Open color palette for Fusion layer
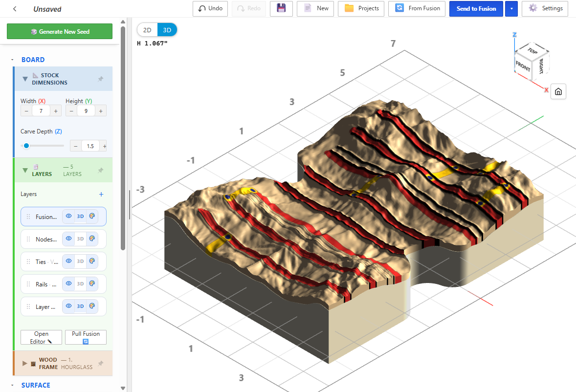This screenshot has height=392, width=576. click(92, 216)
